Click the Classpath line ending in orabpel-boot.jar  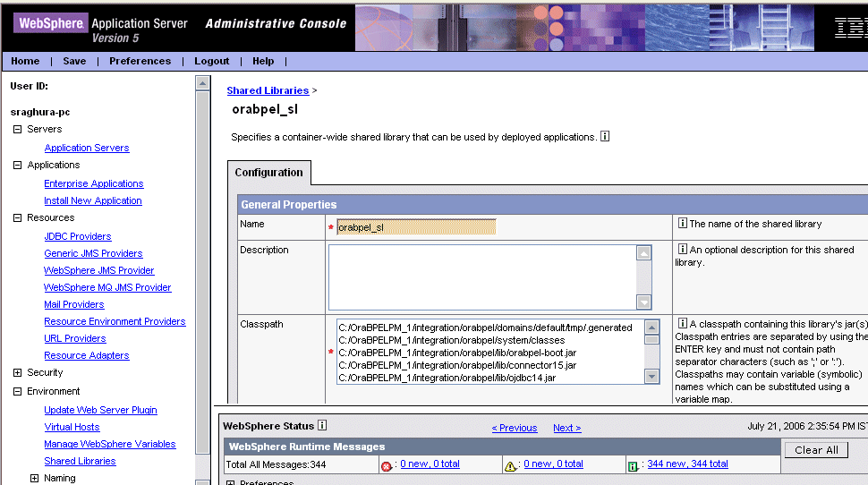(x=457, y=353)
